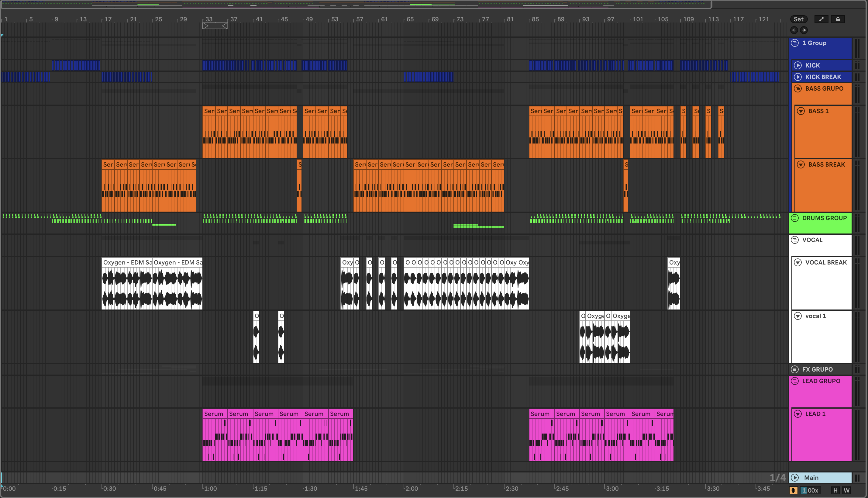
Task: Click bar 101 on the beat ruler
Action: (638, 19)
